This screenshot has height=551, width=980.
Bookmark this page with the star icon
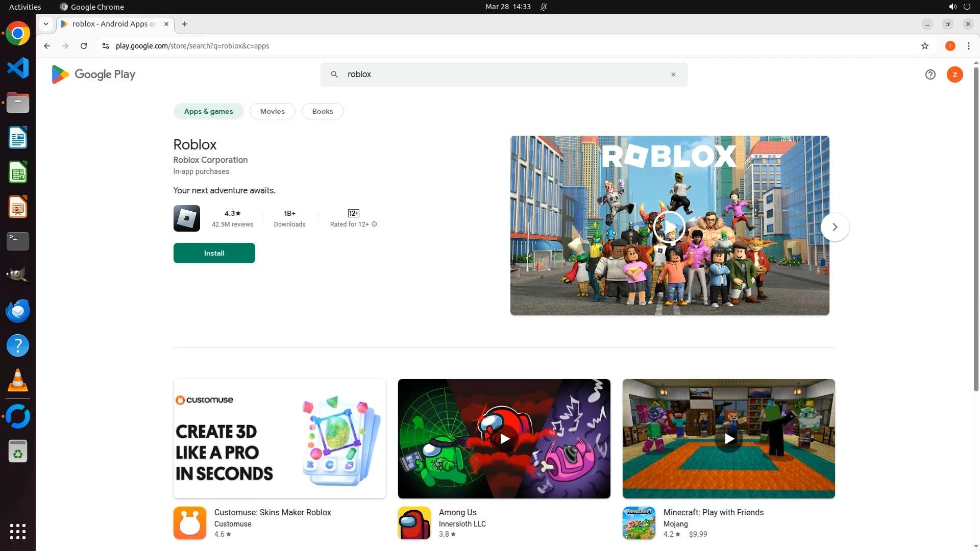click(924, 46)
